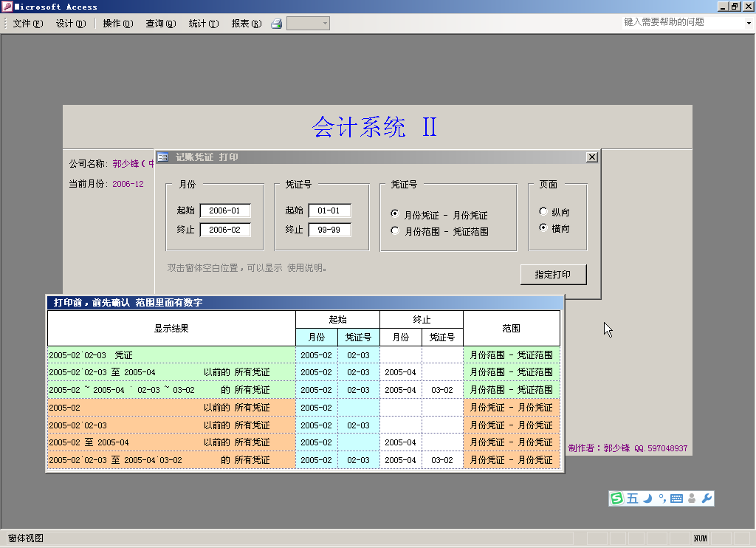Toggle the moon icon on IME bar

pos(647,499)
